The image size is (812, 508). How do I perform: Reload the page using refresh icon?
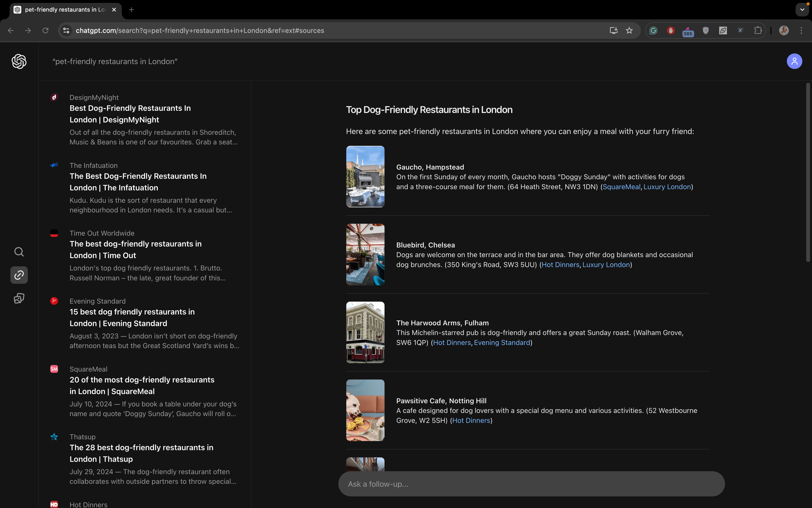click(x=46, y=30)
